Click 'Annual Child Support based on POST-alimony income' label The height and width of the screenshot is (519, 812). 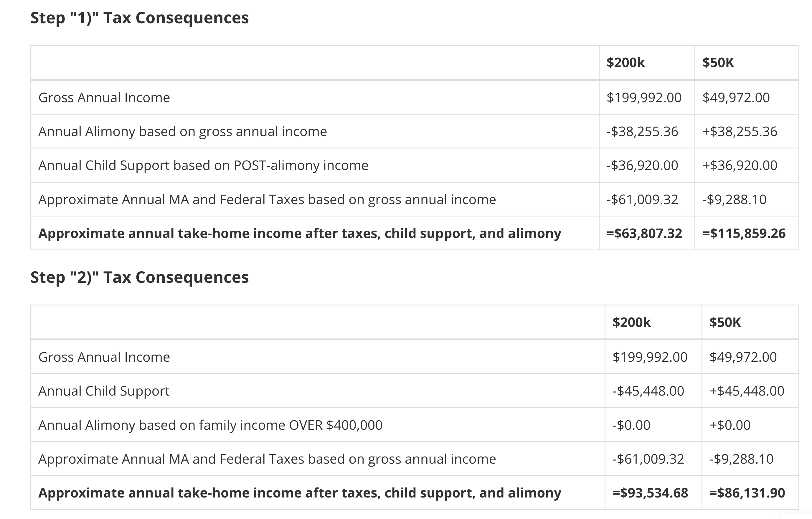point(203,166)
